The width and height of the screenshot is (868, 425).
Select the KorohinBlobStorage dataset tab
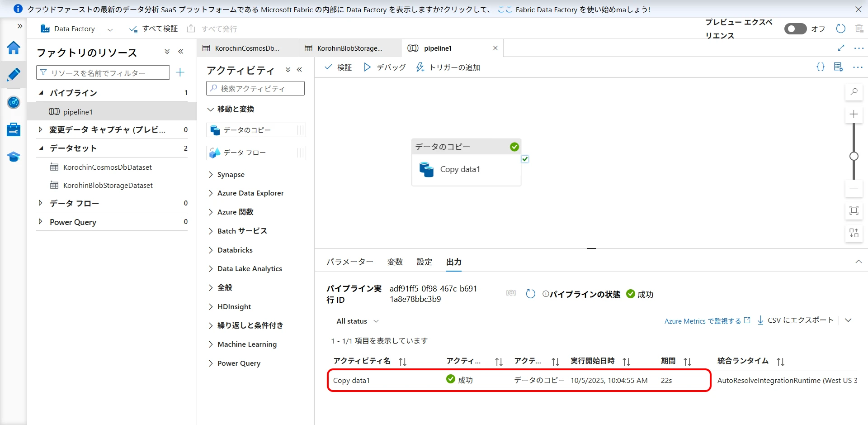[x=349, y=48]
